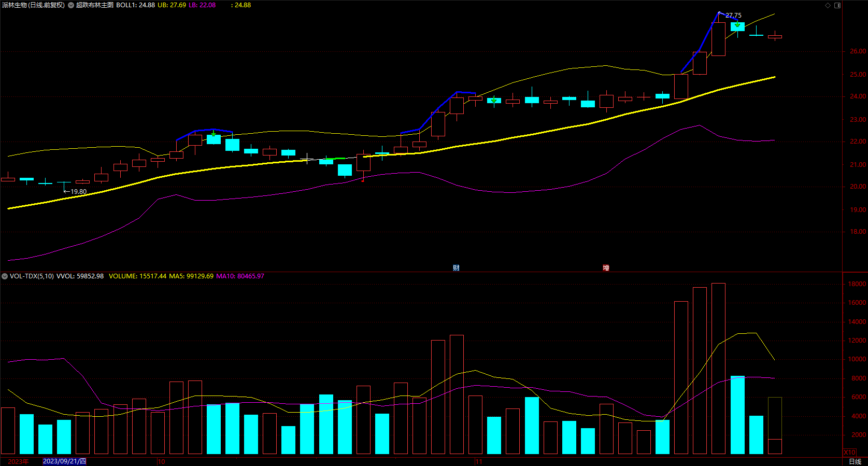Click the month 10 marker on time axis
Screen dimensions: 868x466
162,461
